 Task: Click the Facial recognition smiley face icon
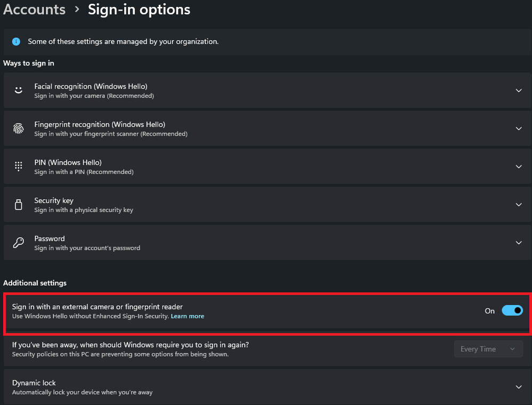point(19,90)
